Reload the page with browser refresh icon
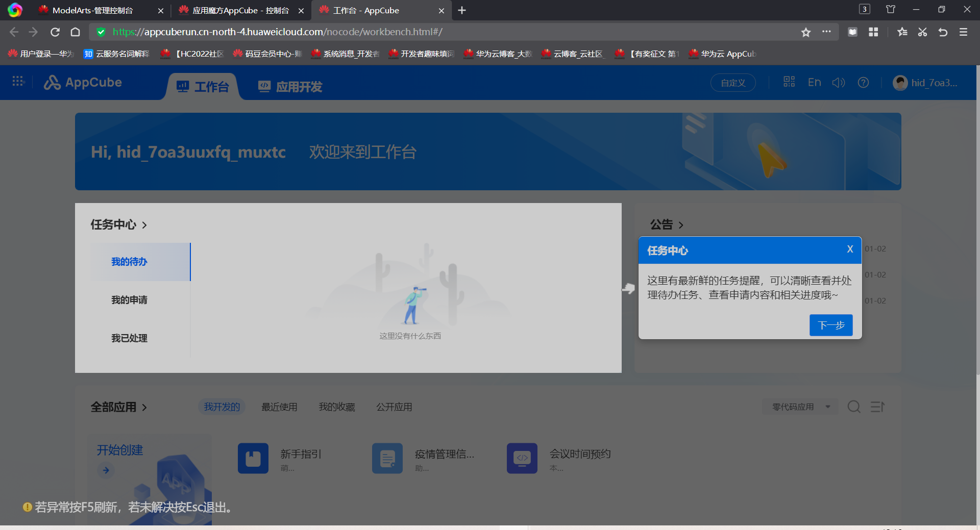 (x=55, y=32)
